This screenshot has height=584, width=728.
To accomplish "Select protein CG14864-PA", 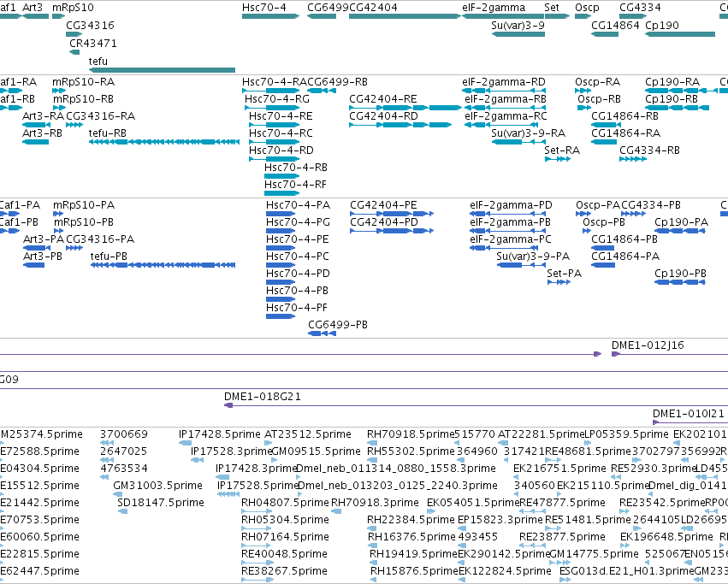I will point(603,264).
